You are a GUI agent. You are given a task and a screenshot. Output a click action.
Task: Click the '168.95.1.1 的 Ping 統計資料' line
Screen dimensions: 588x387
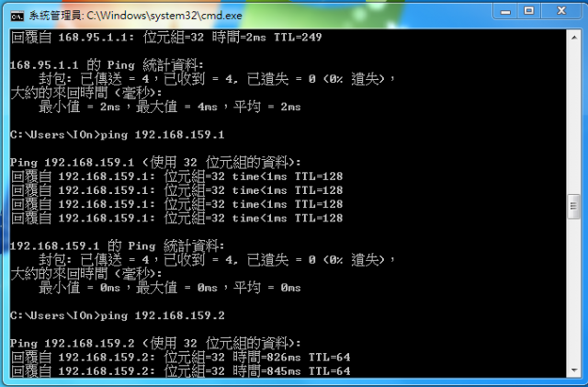point(107,65)
